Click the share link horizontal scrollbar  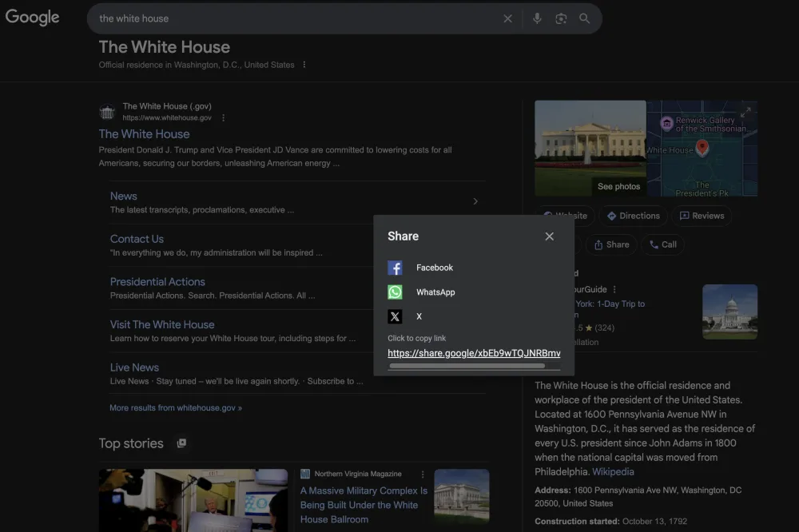(467, 366)
